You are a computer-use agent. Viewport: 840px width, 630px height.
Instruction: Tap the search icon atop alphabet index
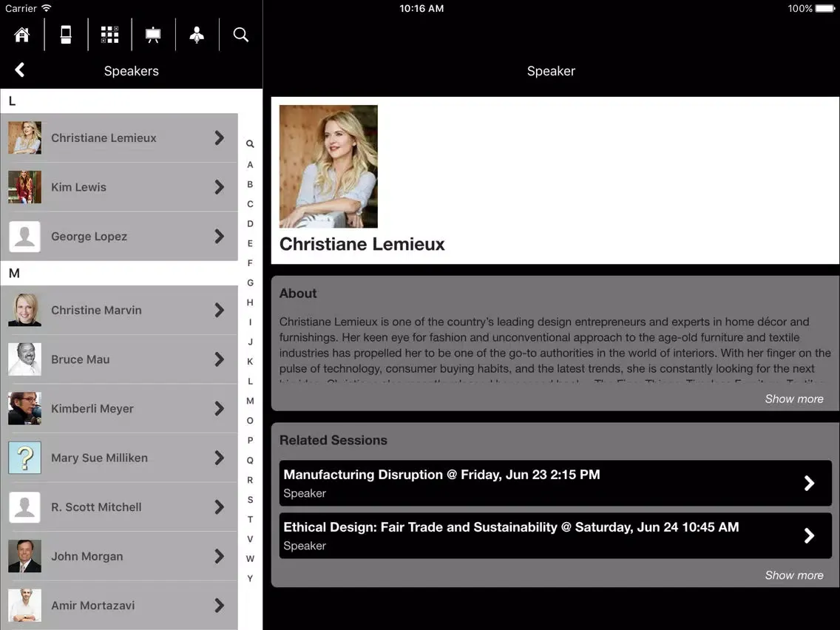tap(250, 143)
